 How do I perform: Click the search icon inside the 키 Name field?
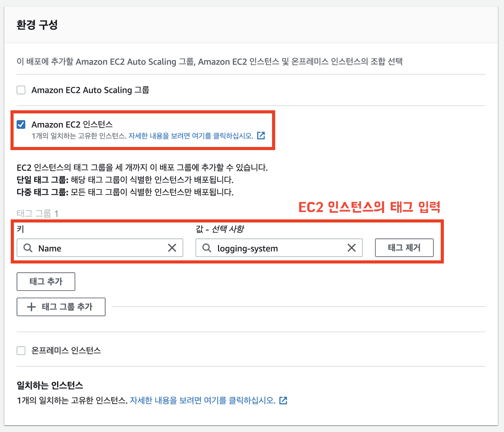point(28,248)
